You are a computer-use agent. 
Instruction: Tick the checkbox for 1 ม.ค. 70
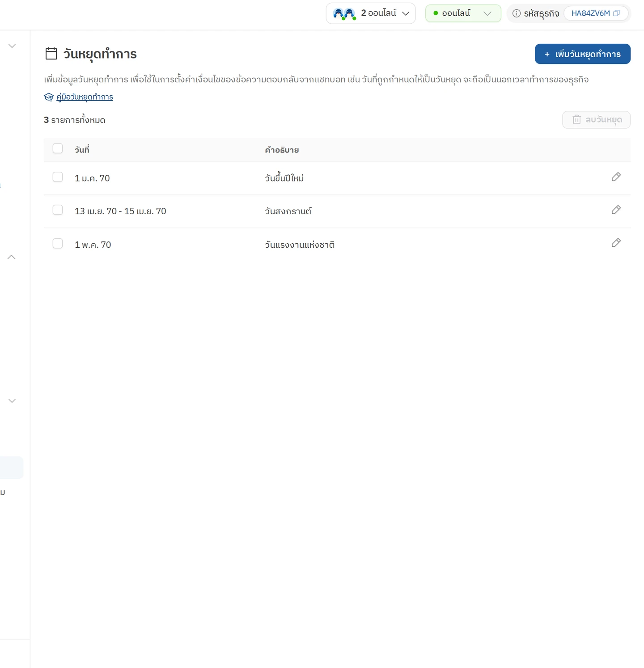coord(58,177)
